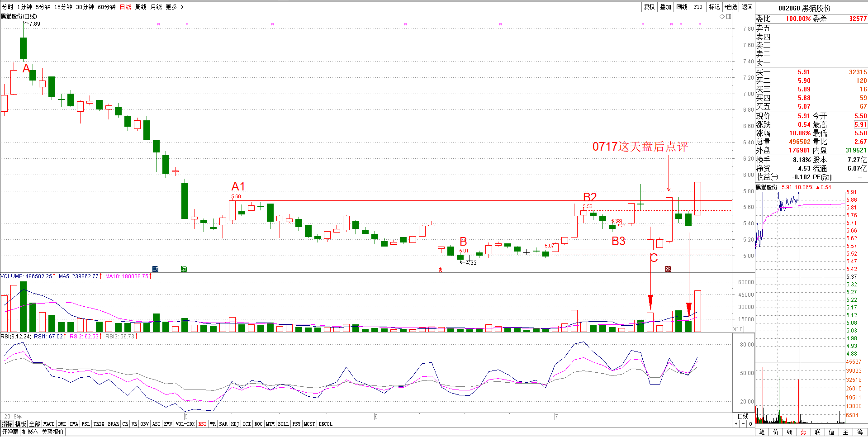
Task: Switch indicator to KDJ
Action: coord(235,424)
